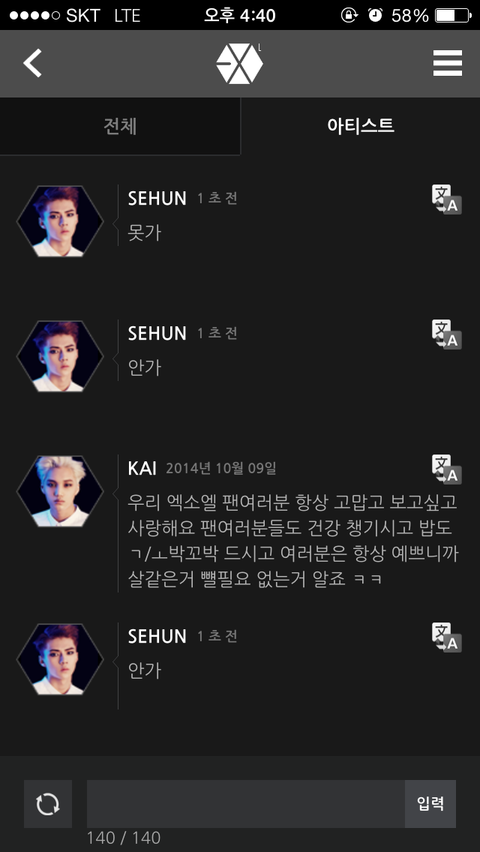This screenshot has width=480, height=852.
Task: Translate the last Sehun message
Action: pos(446,637)
